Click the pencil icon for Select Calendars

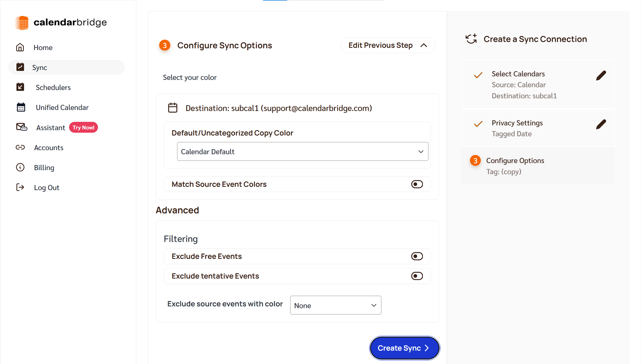601,76
